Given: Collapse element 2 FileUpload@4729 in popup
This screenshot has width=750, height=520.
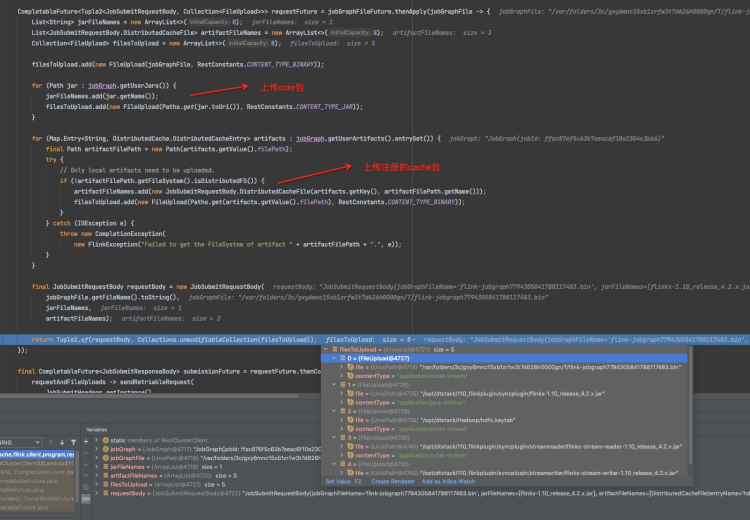Looking at the screenshot, I should [x=334, y=411].
